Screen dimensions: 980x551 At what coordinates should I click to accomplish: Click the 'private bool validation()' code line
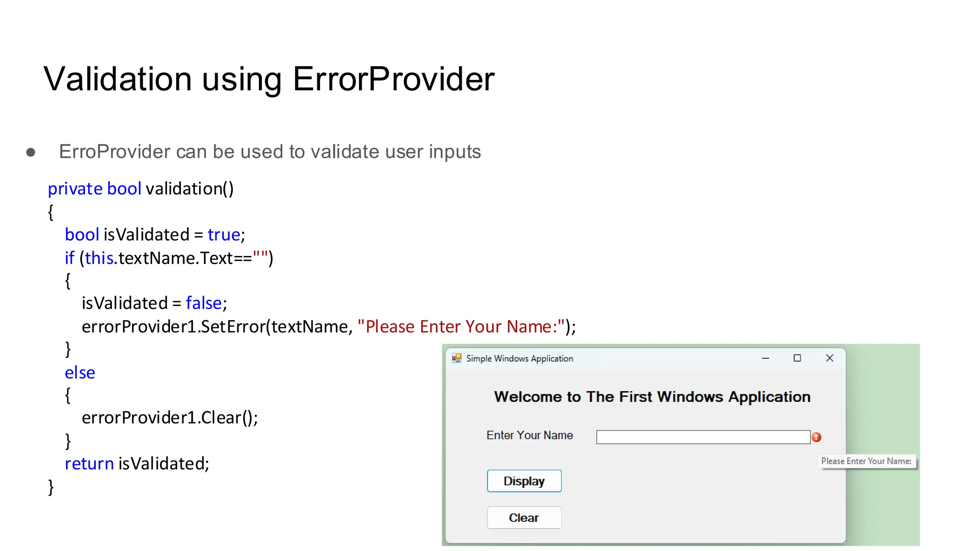click(x=141, y=189)
